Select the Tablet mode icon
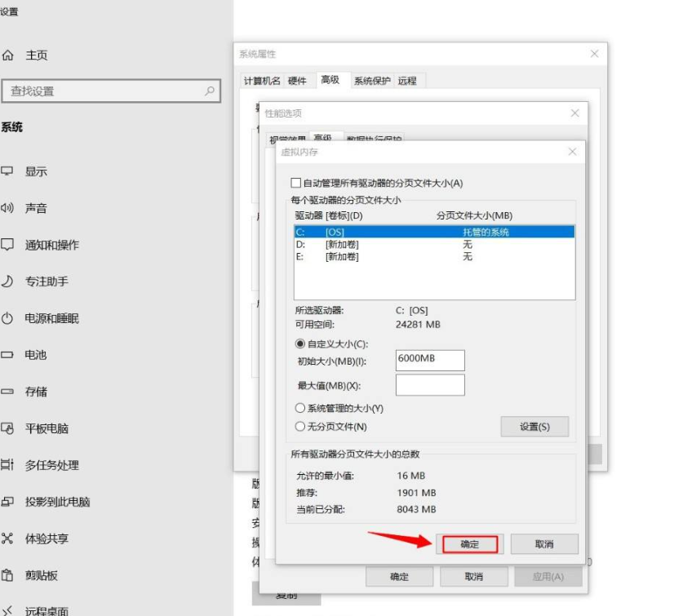Viewport: 683px width, 616px height. 7,428
